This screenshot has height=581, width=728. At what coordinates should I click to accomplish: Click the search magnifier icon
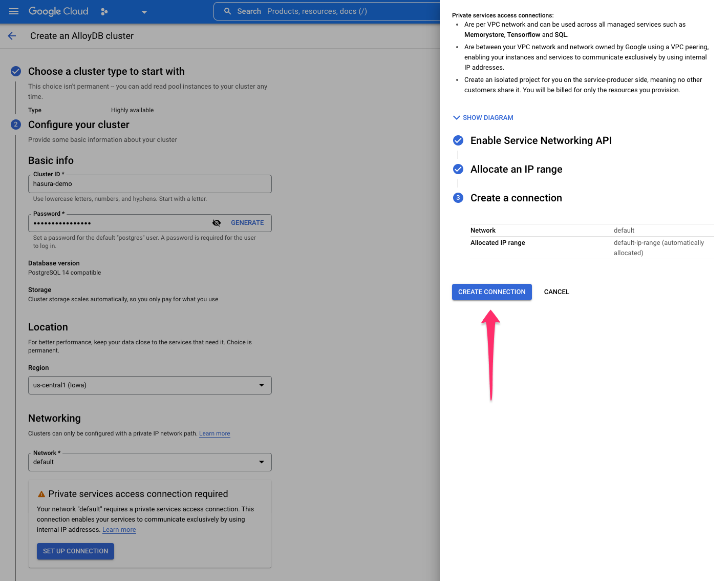coord(227,11)
